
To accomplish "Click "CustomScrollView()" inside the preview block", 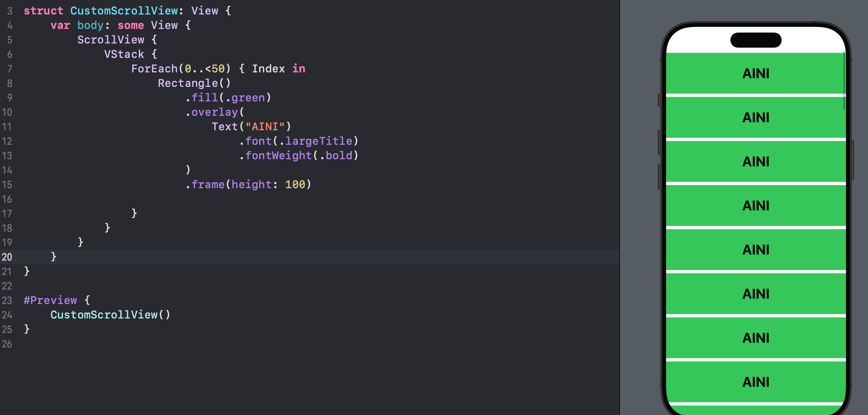I will [110, 315].
